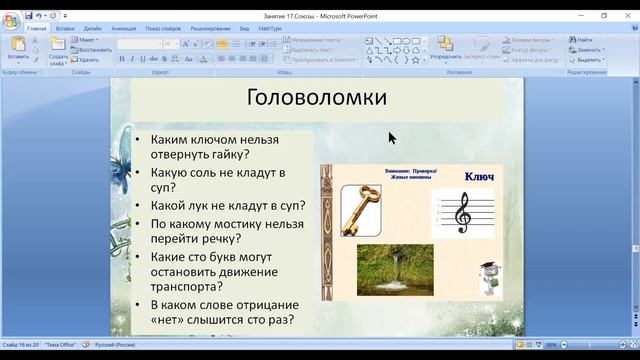Click Тема Office theme label in status bar
The width and height of the screenshot is (640, 360).
tap(60, 345)
